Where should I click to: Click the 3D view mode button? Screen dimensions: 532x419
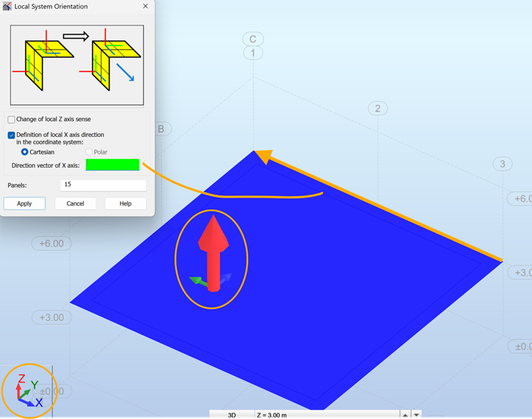(232, 415)
